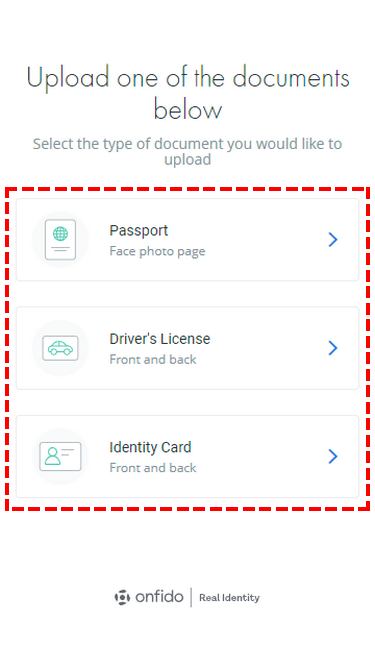Click 'Front and back' under Identity Card

coord(153,467)
